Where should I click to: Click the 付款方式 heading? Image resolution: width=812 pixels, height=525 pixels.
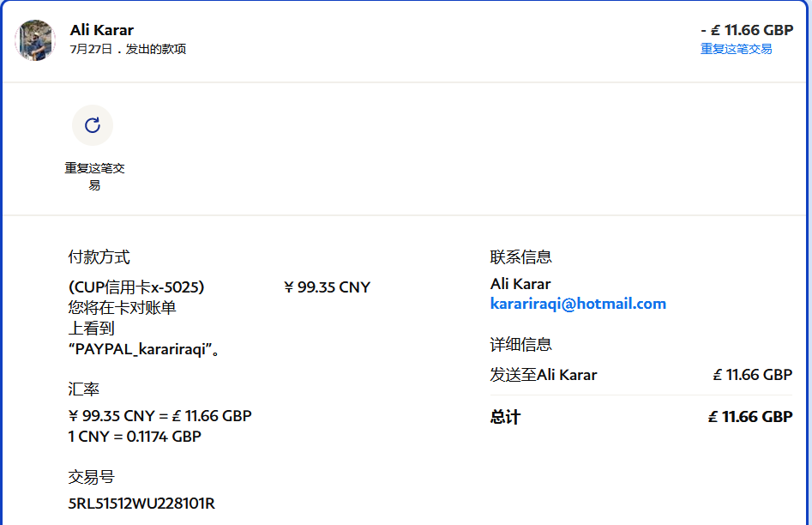(x=99, y=256)
